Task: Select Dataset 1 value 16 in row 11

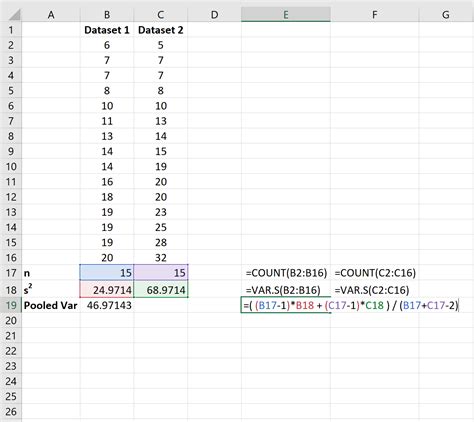Action: [107, 182]
